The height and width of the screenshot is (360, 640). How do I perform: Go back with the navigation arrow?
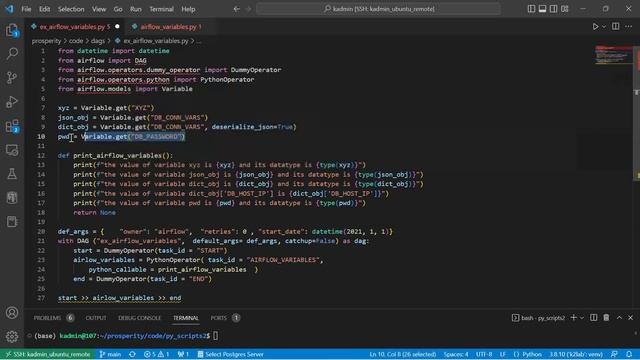237,9
